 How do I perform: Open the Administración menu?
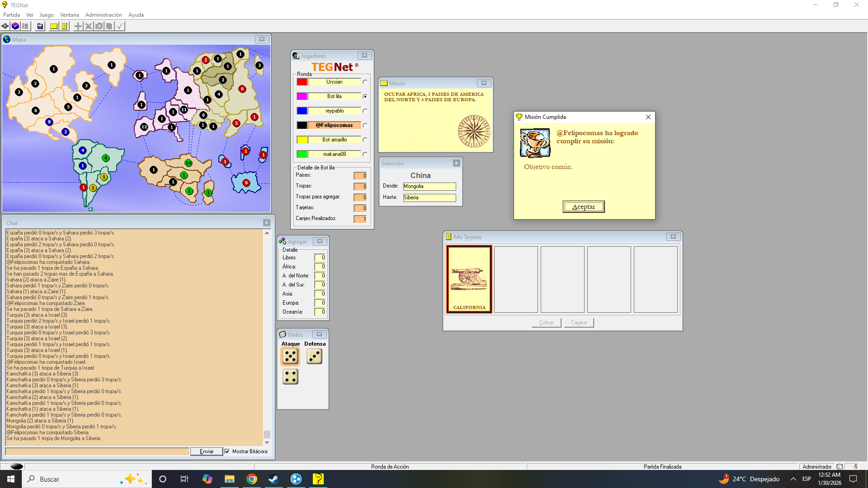click(x=104, y=15)
